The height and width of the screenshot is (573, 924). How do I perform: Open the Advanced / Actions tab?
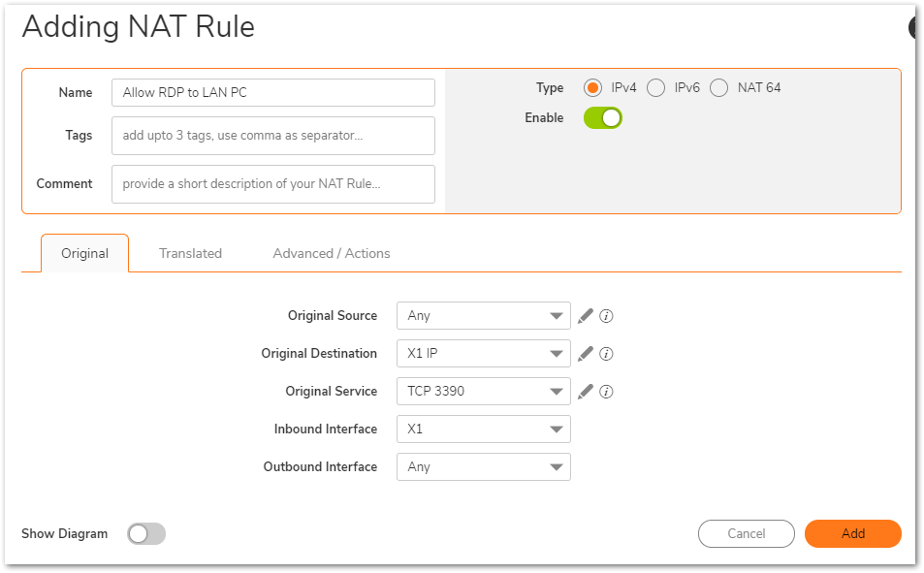(x=332, y=253)
